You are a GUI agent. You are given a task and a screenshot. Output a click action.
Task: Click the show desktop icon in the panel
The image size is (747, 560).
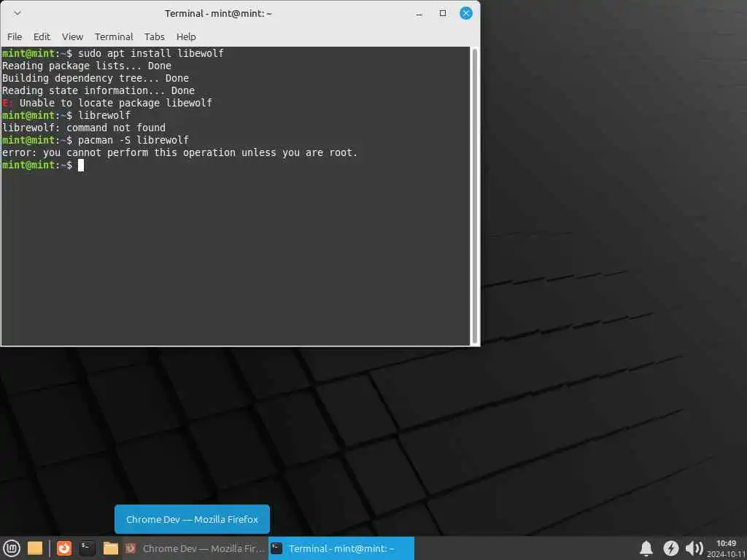pyautogui.click(x=35, y=548)
